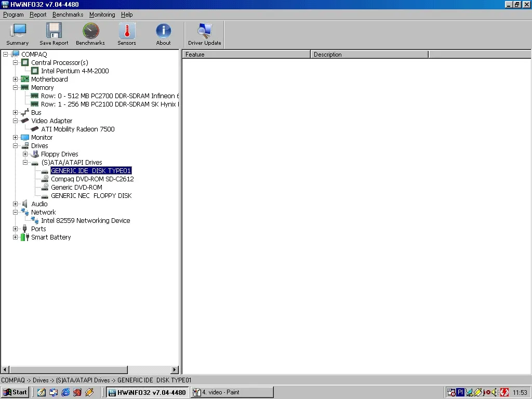Click the Intel Pentium 4-M chip icon
The image size is (532, 399).
(35, 71)
